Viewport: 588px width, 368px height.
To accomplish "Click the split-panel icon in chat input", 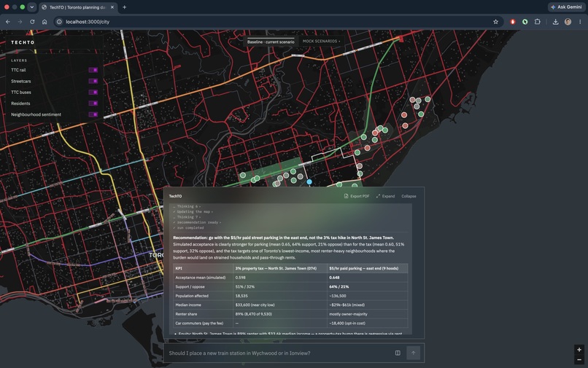I will pos(398,353).
